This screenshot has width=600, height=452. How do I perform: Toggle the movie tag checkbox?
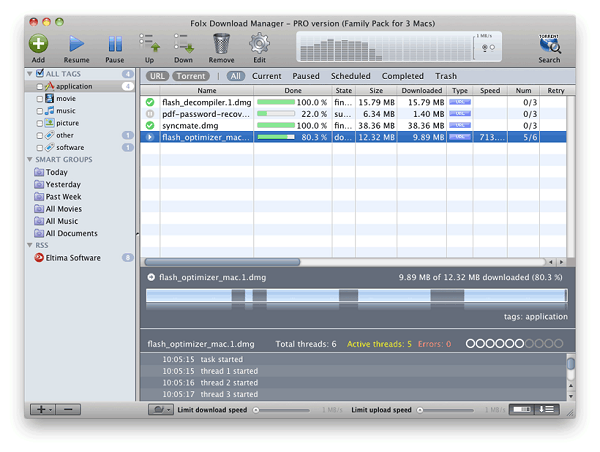coord(40,99)
